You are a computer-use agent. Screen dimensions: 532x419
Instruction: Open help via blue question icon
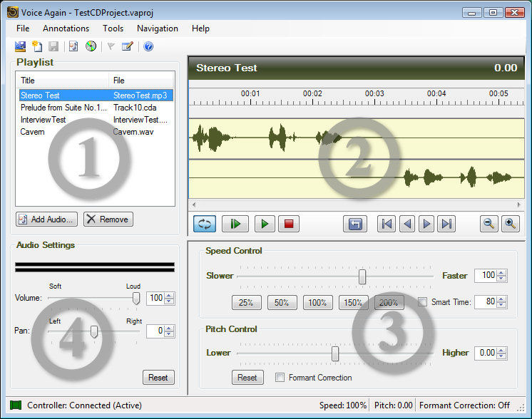click(148, 46)
